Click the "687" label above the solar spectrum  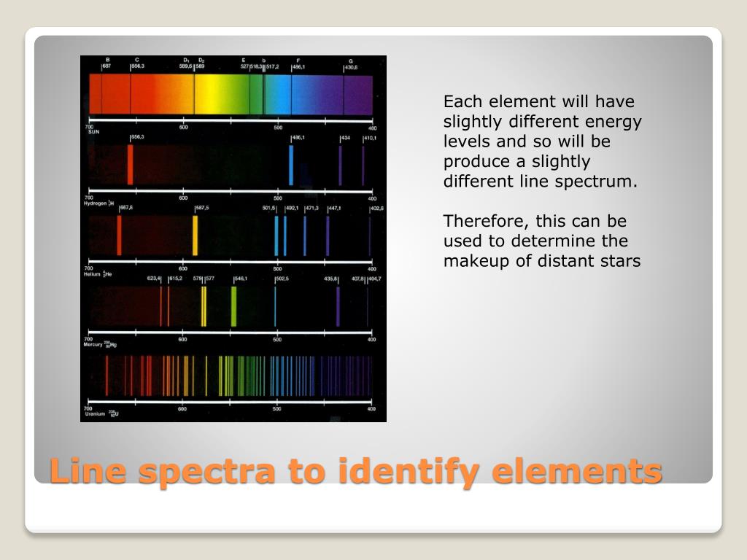[x=107, y=66]
